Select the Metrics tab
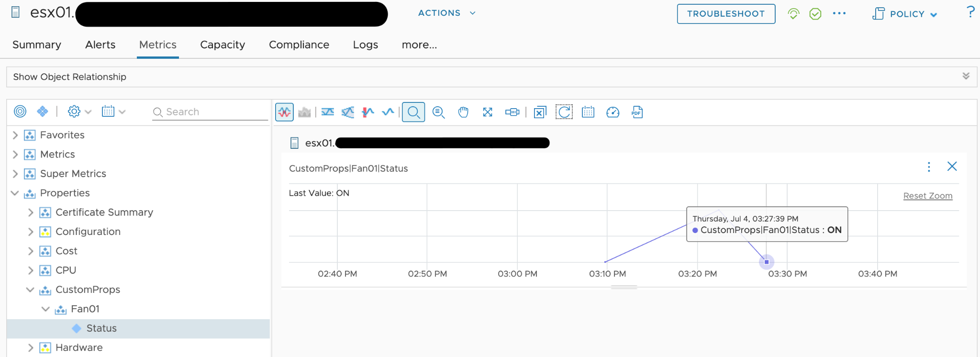The height and width of the screenshot is (357, 980). 158,45
